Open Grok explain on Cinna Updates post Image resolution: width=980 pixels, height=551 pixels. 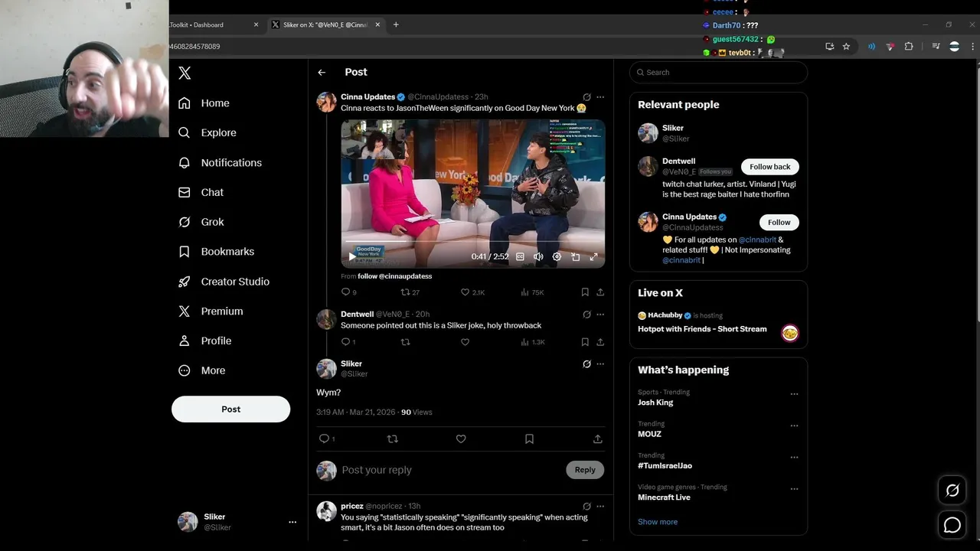click(x=586, y=97)
